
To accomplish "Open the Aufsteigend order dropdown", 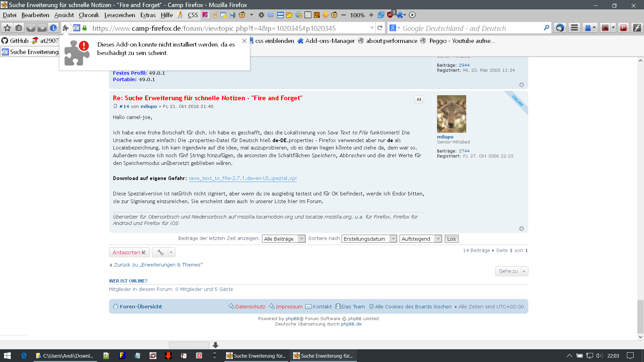I will (420, 239).
